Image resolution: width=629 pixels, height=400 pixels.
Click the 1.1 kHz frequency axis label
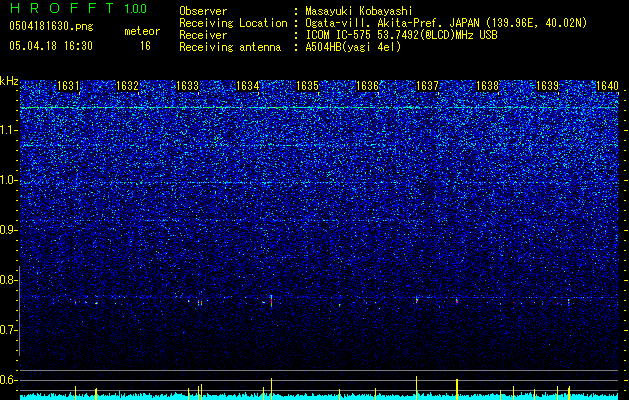pyautogui.click(x=9, y=130)
